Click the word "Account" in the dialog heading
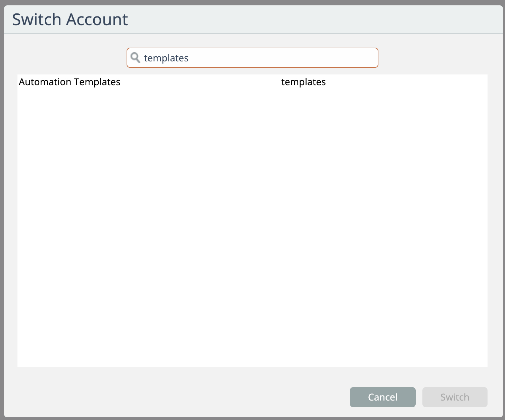The image size is (505, 420). (x=97, y=19)
